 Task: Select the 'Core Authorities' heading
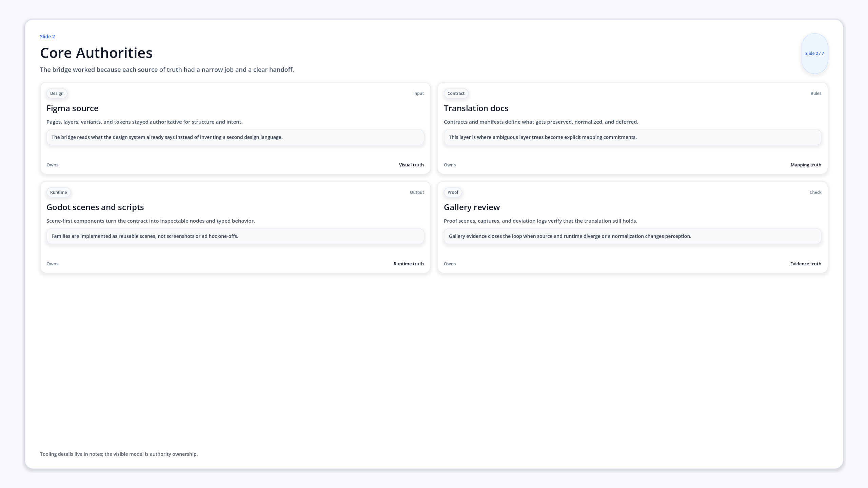(96, 53)
